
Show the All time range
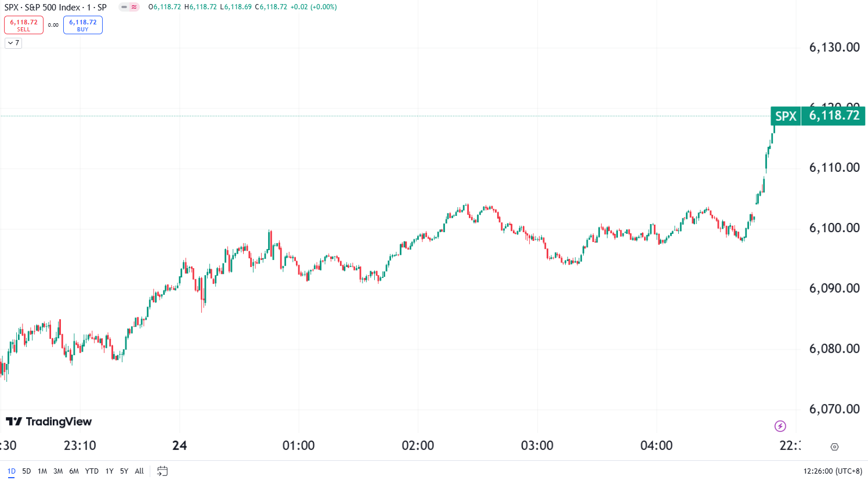coord(139,471)
